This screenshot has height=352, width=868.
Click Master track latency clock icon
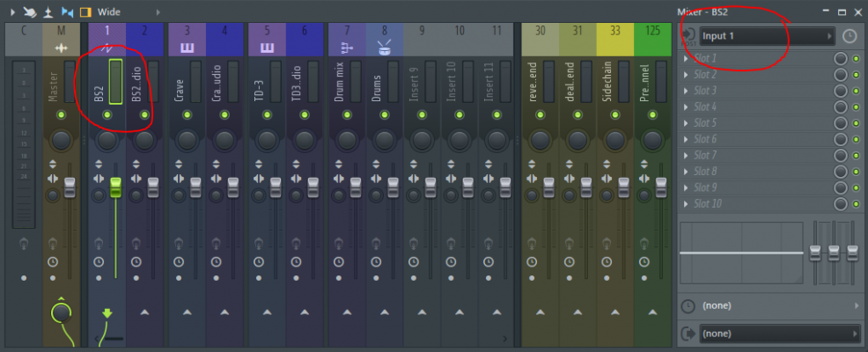(x=53, y=261)
